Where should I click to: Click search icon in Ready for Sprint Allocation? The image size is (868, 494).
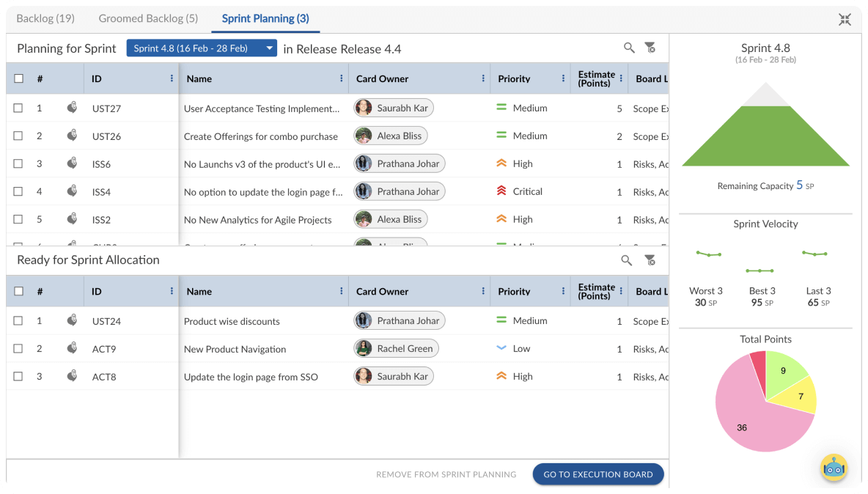(626, 260)
